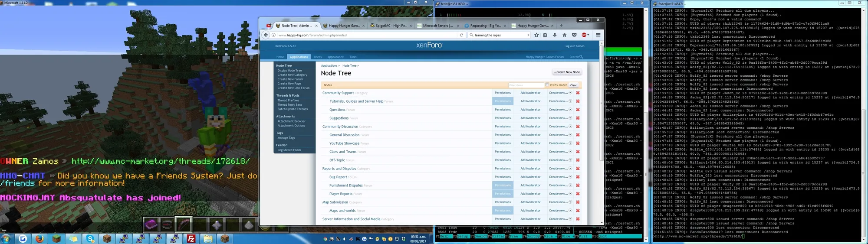This screenshot has height=244, width=868.
Task: Open the bookmarks list icon
Action: pyautogui.click(x=545, y=35)
